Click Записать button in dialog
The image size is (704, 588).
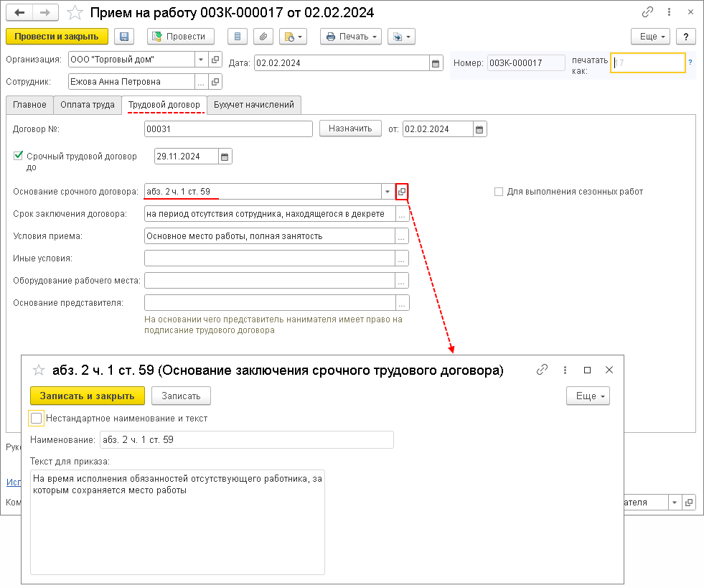tap(181, 396)
